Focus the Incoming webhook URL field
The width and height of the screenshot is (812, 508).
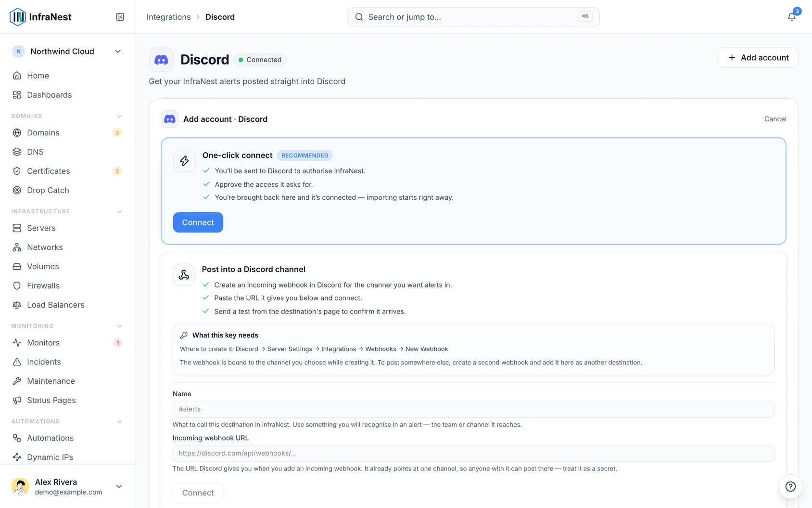(473, 453)
